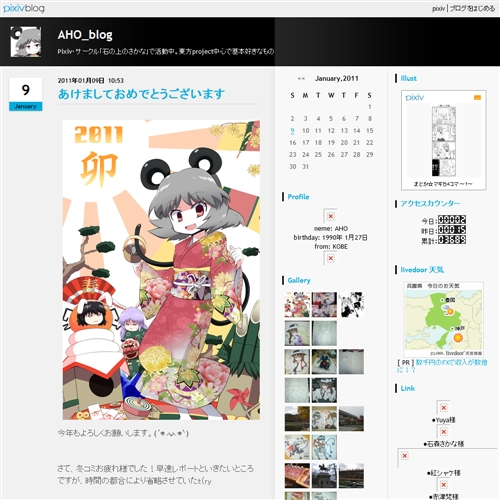Screen dimensions: 500x500
Task: Click the Profile section heading
Action: click(x=298, y=197)
